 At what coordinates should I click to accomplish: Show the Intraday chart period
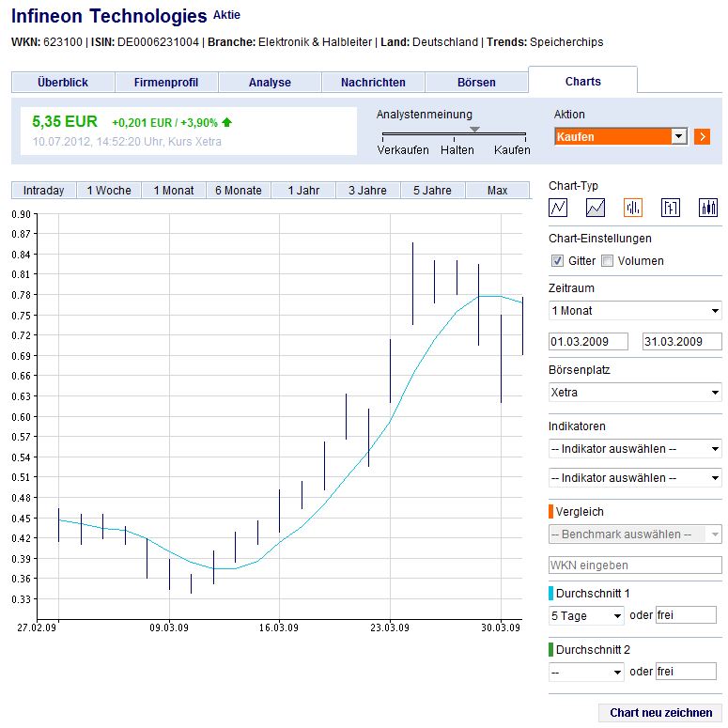[43, 191]
